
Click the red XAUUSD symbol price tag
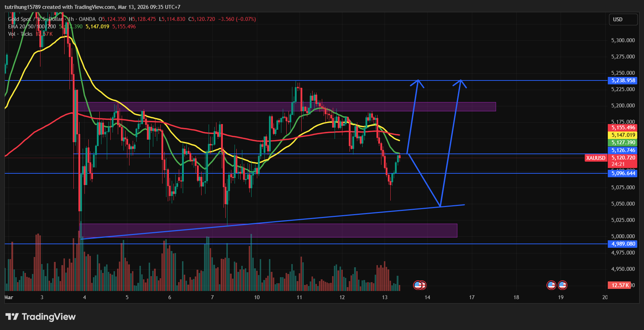[596, 158]
